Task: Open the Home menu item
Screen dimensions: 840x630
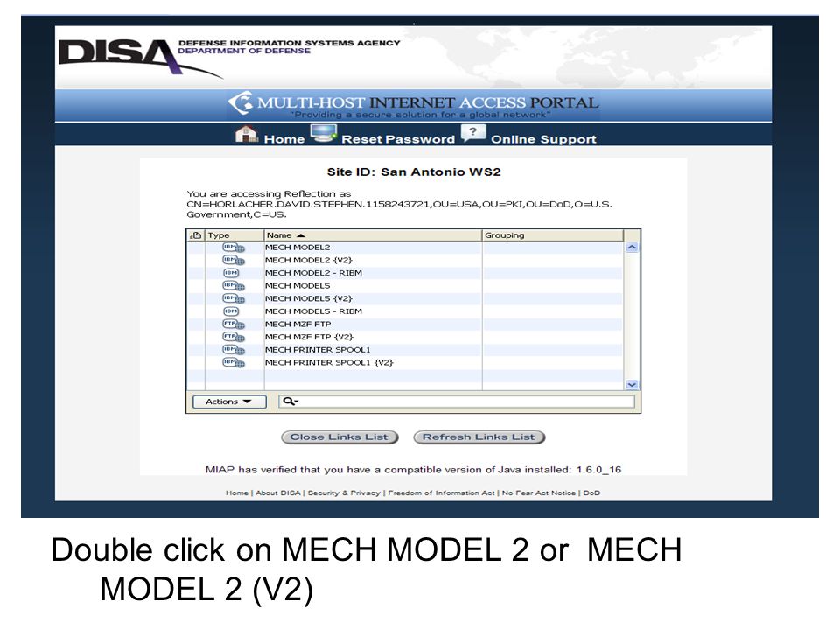Action: pos(283,139)
